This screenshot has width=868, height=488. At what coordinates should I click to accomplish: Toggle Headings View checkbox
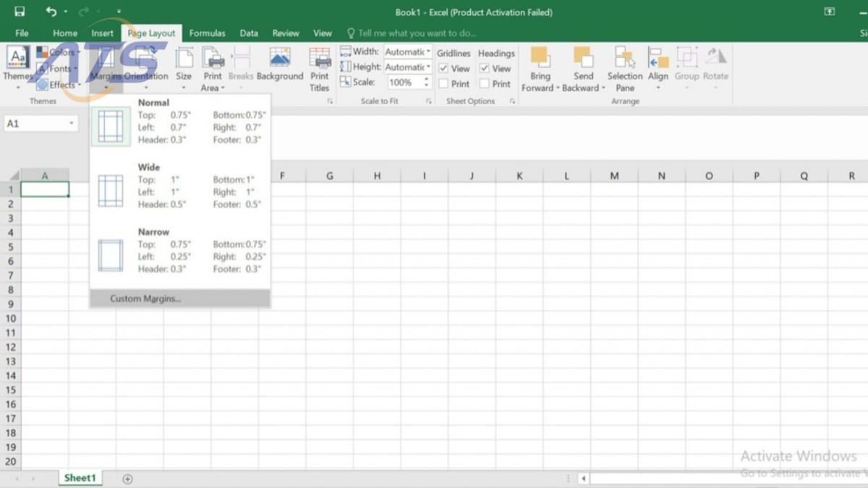click(x=485, y=69)
